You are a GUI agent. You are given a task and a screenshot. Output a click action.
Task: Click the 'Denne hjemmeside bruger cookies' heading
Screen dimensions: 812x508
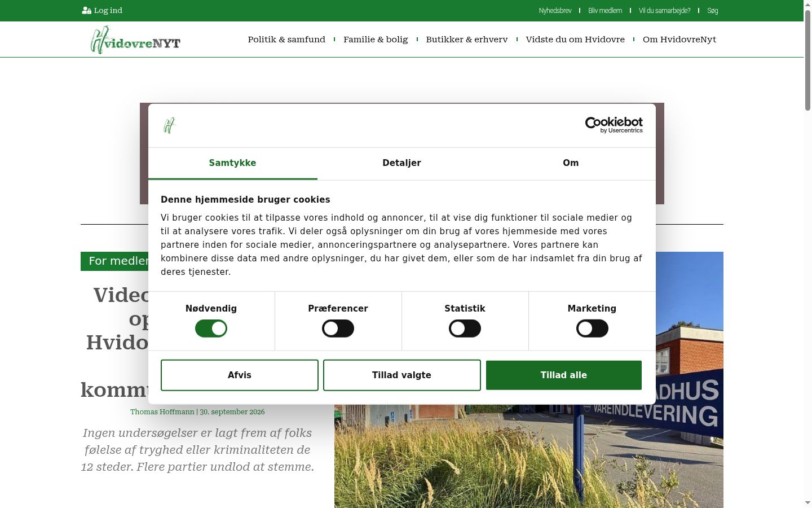(x=245, y=200)
